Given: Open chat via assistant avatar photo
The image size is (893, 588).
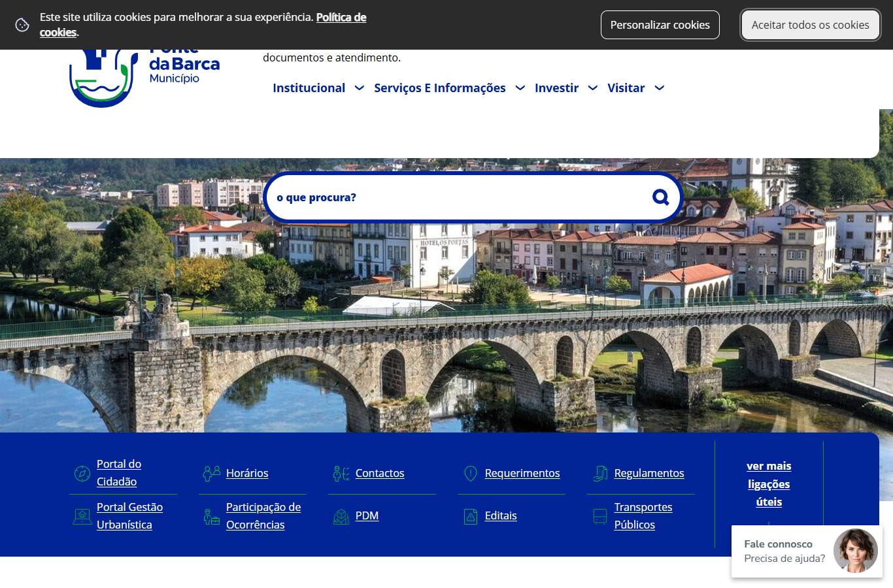Looking at the screenshot, I should coord(855,551).
